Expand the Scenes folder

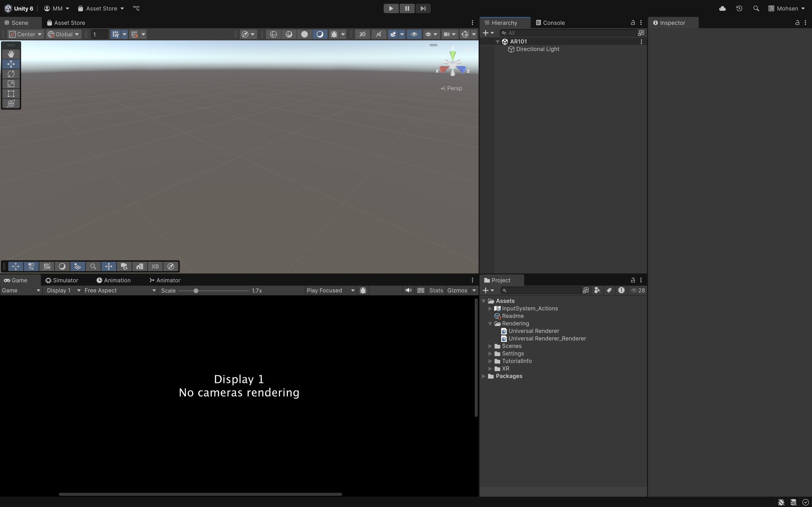pyautogui.click(x=490, y=346)
